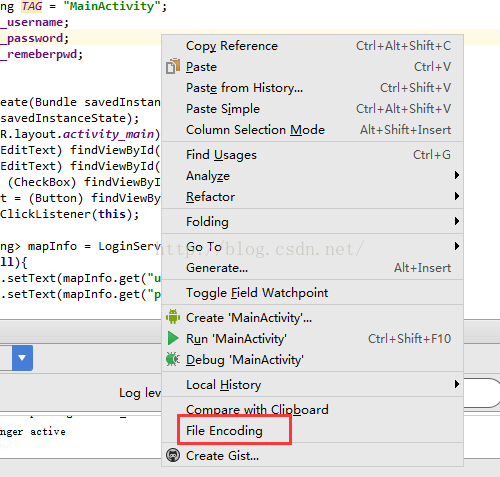Screen dimensions: 500x477
Task: Click the 'nger active' log line
Action: point(33,432)
